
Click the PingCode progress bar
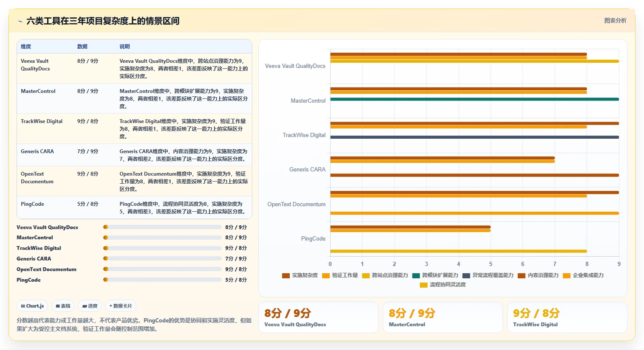coord(162,280)
